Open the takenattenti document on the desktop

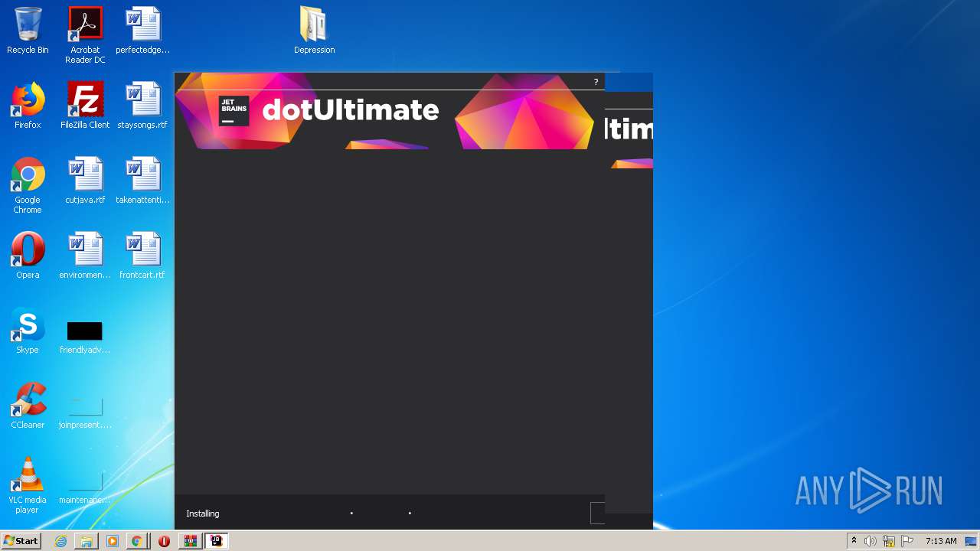[142, 181]
